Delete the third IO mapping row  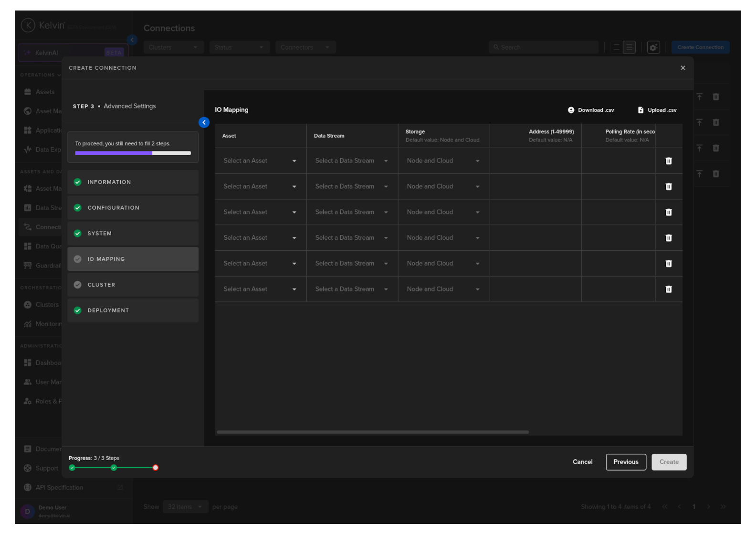668,212
